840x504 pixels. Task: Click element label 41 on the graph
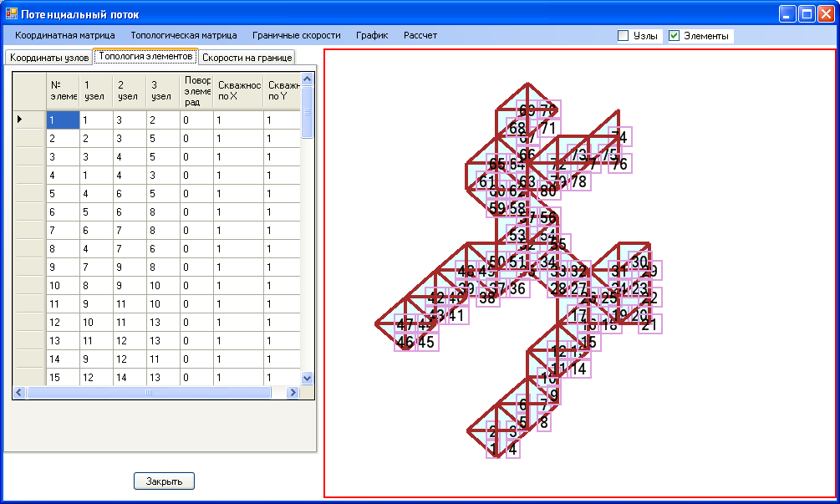click(456, 315)
